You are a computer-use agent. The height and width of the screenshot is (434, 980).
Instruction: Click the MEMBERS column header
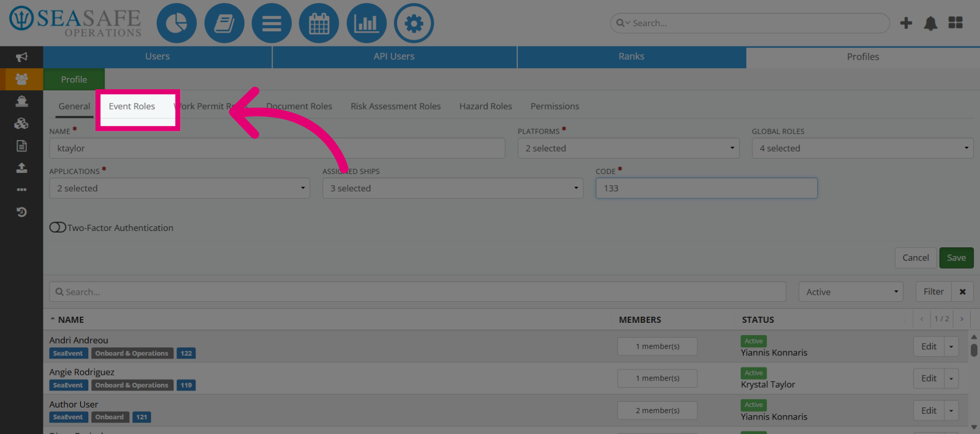click(x=640, y=320)
